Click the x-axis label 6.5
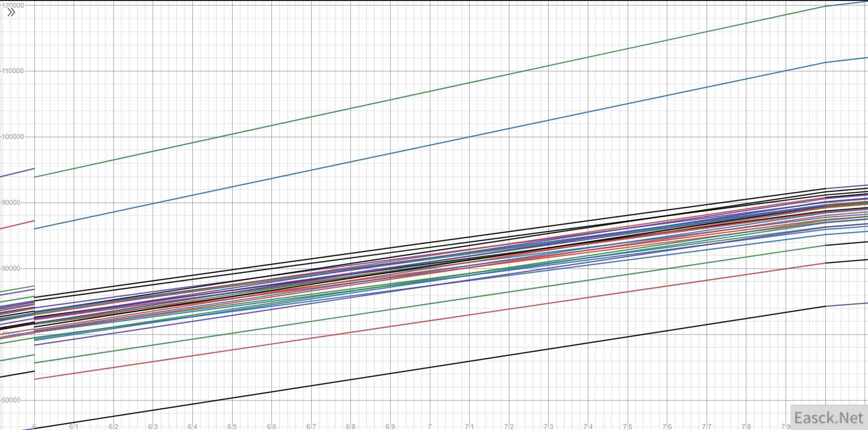Screen dimensions: 868x430 [232, 427]
